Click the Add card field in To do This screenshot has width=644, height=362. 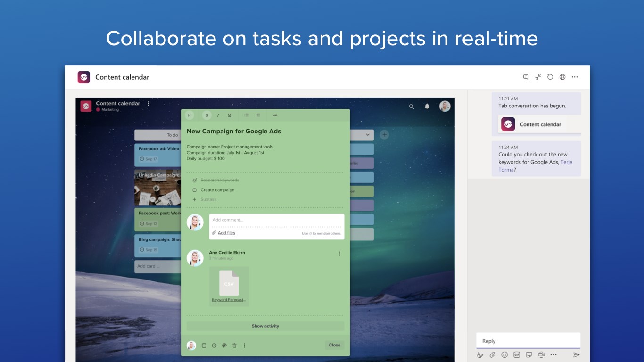(x=158, y=266)
